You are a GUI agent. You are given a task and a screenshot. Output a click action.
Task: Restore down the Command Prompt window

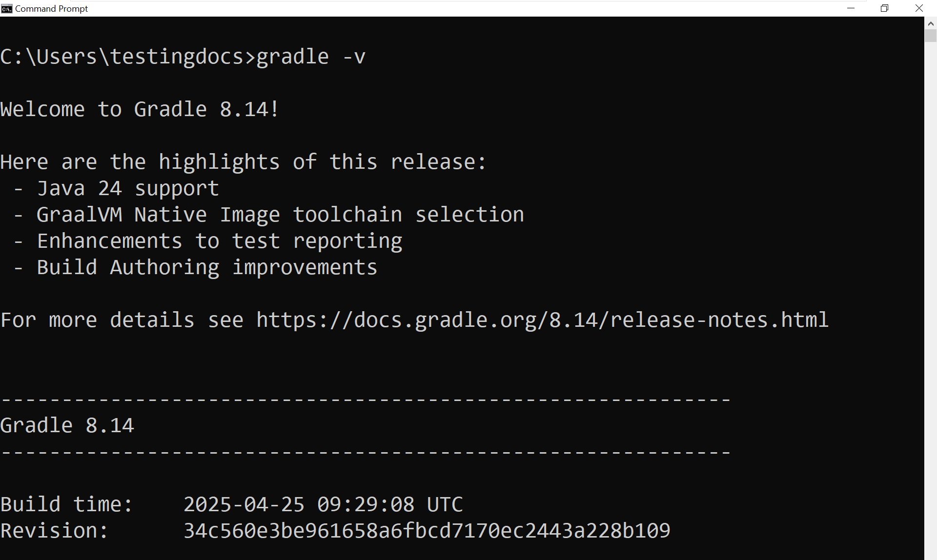884,8
